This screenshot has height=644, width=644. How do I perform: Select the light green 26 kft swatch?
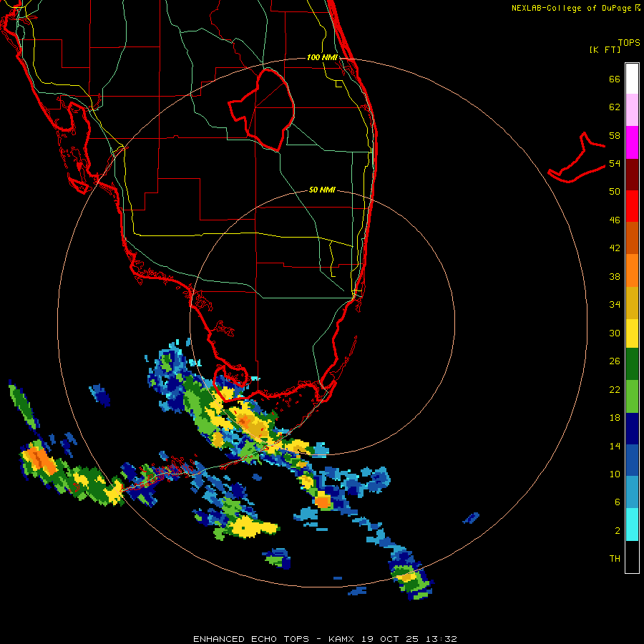click(x=632, y=396)
